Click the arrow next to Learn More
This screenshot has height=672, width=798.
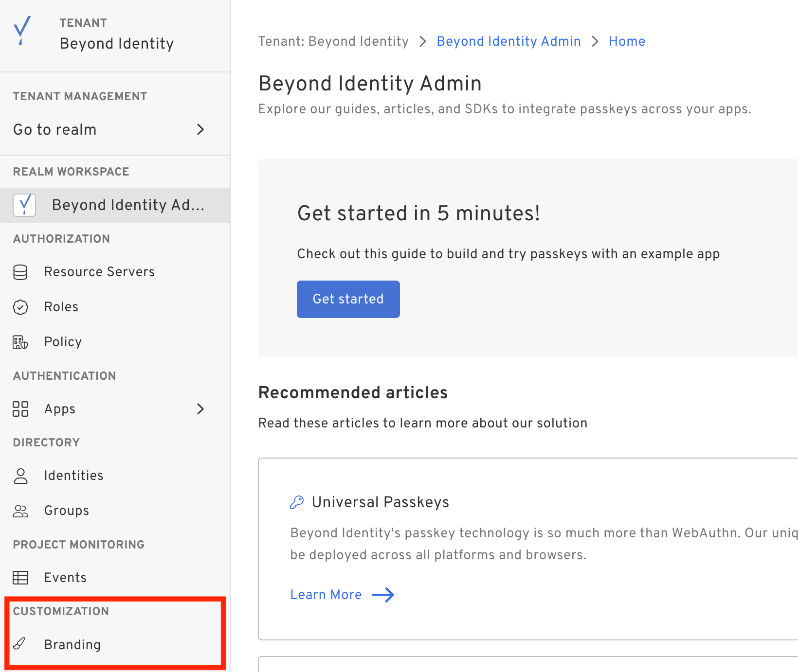(383, 595)
